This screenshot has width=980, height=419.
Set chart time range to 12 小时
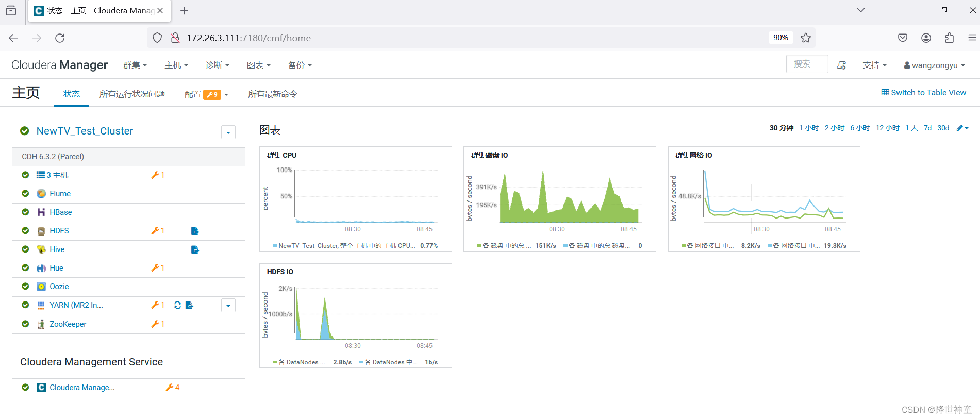click(x=887, y=128)
